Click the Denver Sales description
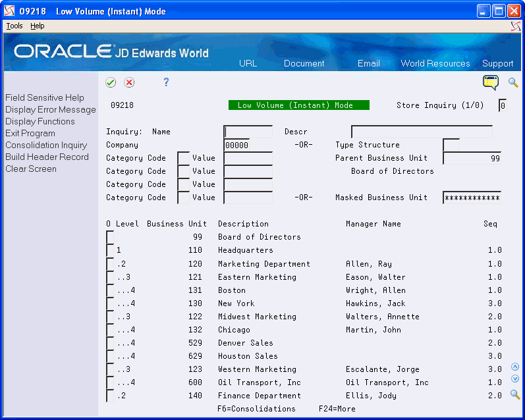525x420 pixels. (246, 343)
